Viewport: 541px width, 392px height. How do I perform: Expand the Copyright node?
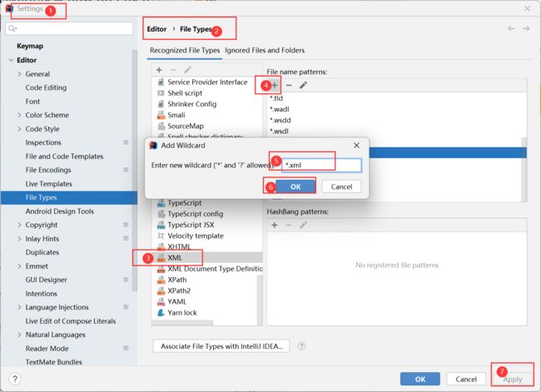pyautogui.click(x=19, y=225)
